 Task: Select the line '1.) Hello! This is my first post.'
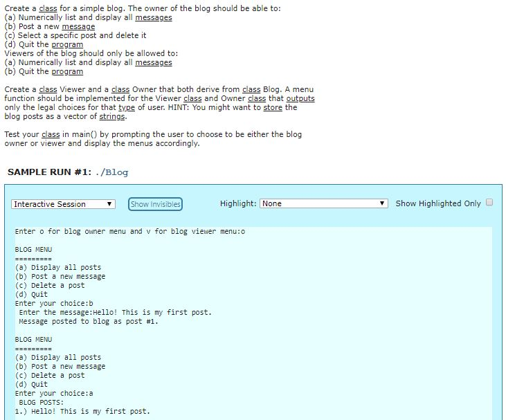click(82, 412)
